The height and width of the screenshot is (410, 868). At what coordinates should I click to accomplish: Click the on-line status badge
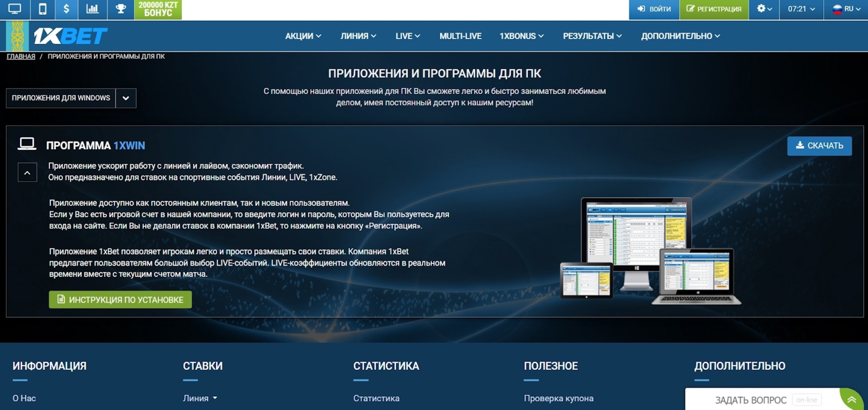(807, 400)
